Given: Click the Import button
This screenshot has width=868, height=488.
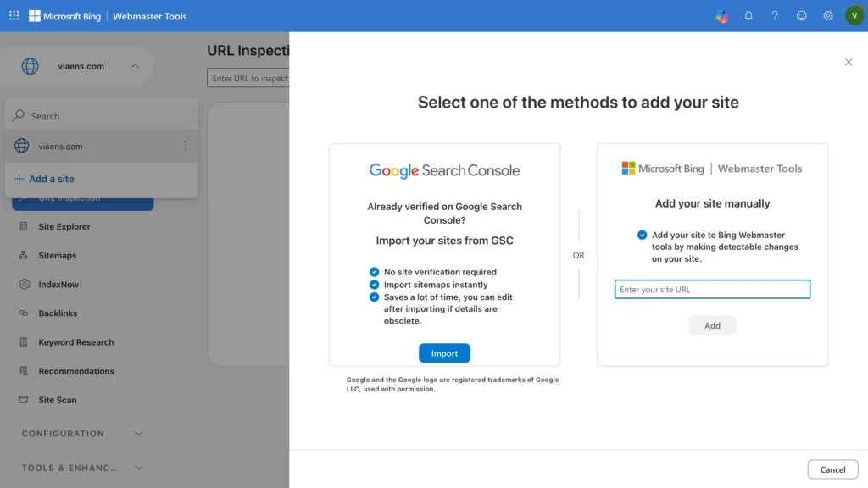Looking at the screenshot, I should (444, 353).
